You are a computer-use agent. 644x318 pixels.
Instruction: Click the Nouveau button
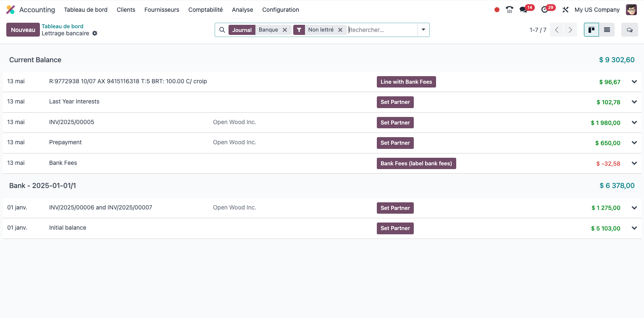(x=23, y=30)
